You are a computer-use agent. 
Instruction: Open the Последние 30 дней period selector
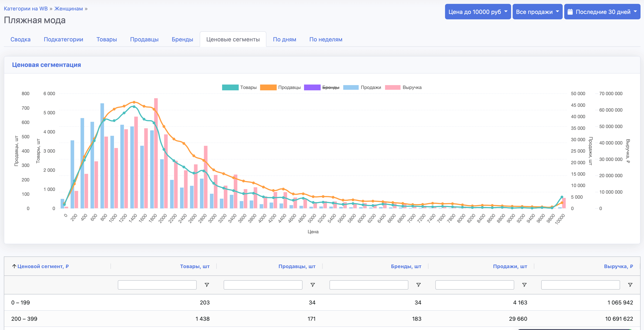(x=602, y=12)
